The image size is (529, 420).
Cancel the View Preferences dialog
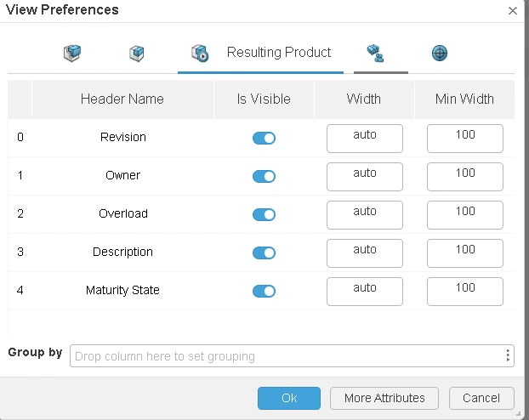(x=481, y=398)
